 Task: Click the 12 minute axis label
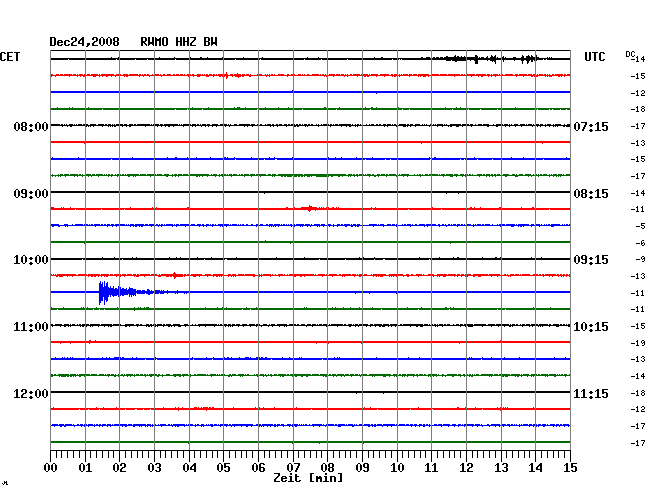[466, 467]
